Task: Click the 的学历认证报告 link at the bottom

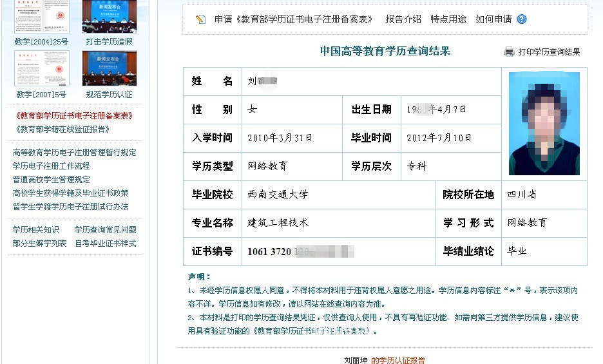Action: (x=398, y=360)
